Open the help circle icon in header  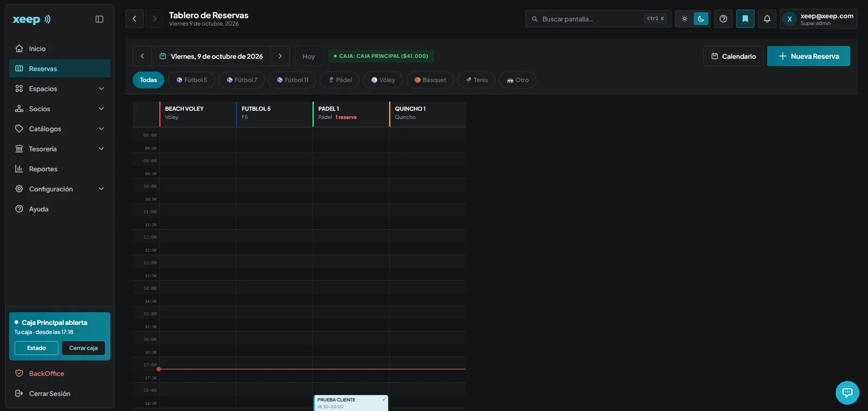pos(723,18)
